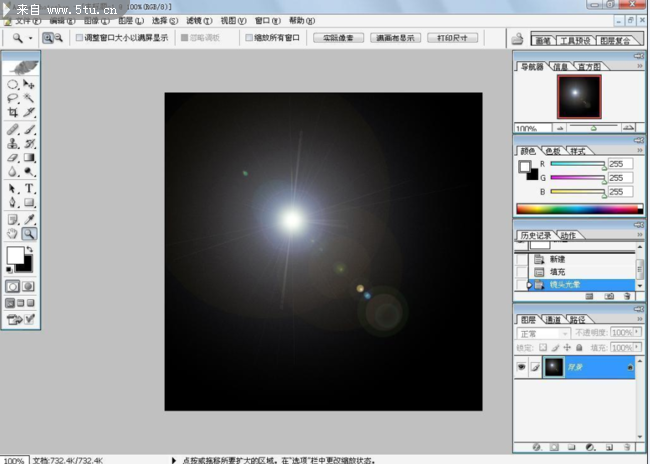The height and width of the screenshot is (464, 650).
Task: Enable 调整窗口大小以满屏显示 checkbox
Action: click(x=80, y=37)
